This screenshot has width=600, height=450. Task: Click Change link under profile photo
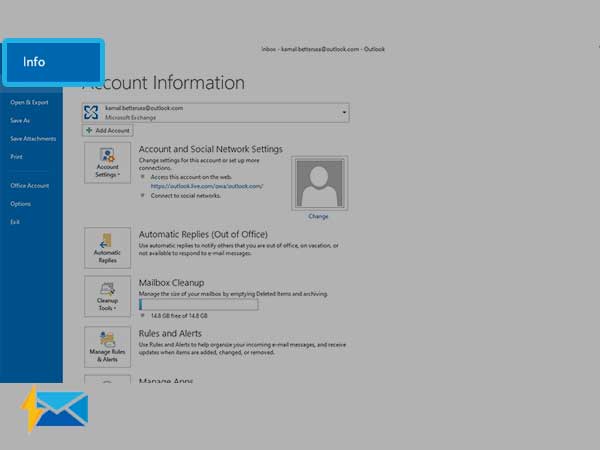click(x=318, y=216)
